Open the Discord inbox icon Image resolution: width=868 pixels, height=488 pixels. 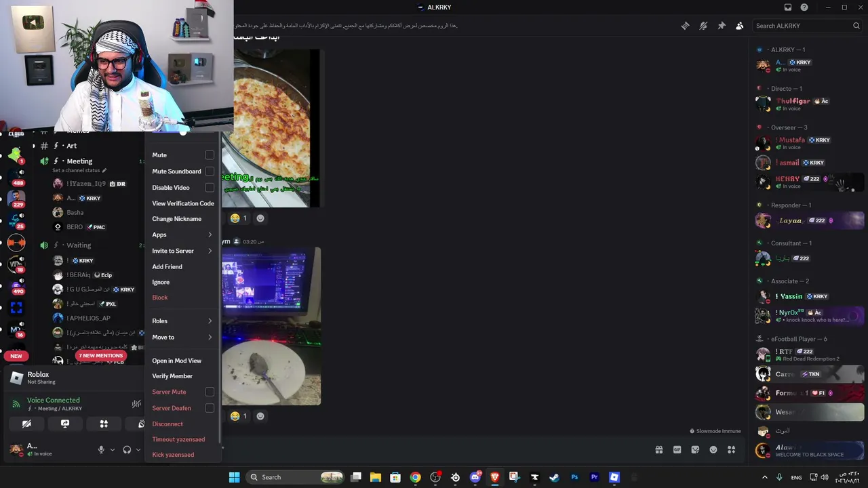[788, 7]
